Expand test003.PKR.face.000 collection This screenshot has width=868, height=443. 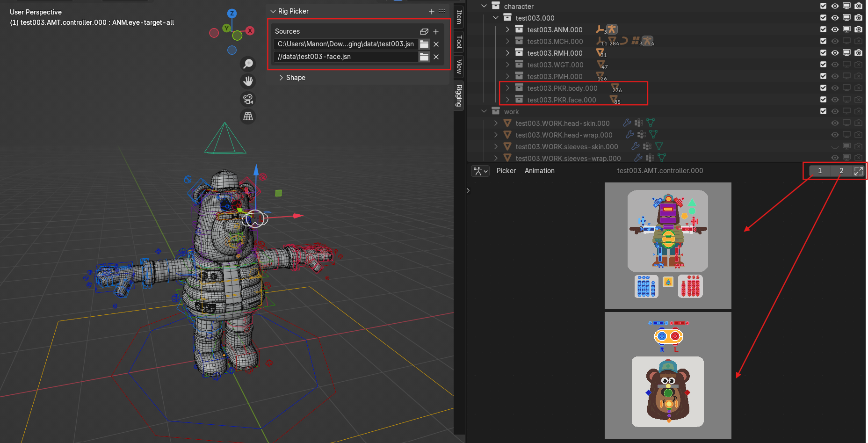click(507, 100)
